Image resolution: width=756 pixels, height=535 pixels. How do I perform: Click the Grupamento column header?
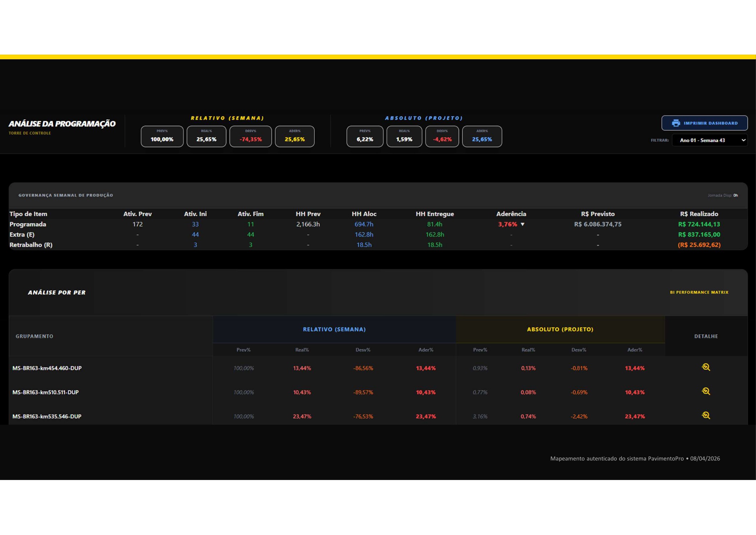(34, 336)
